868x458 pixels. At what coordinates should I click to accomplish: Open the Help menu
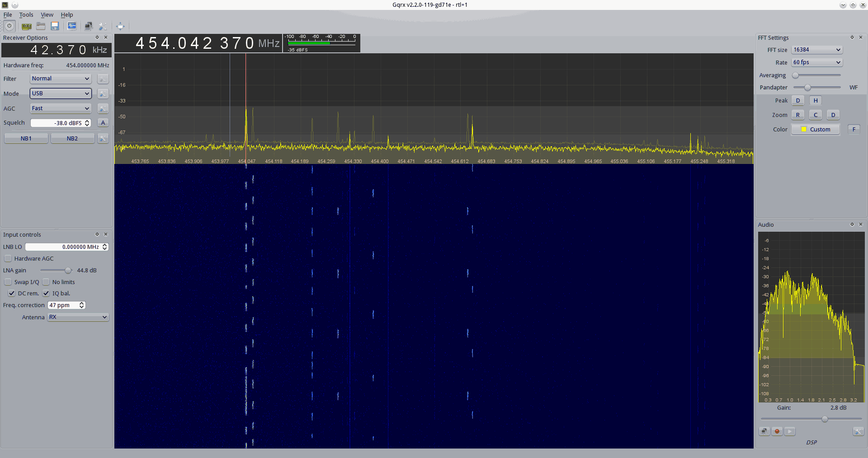pyautogui.click(x=67, y=15)
